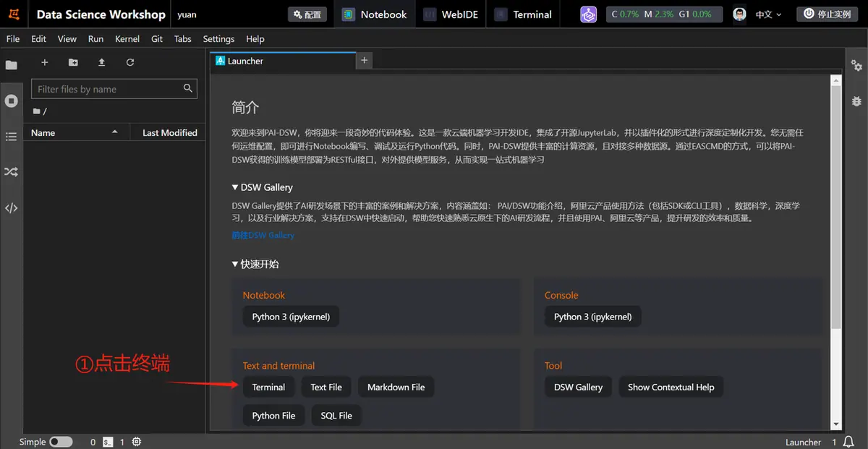The width and height of the screenshot is (868, 449).
Task: Open the File Browser sidebar folder icon
Action: [x=11, y=65]
